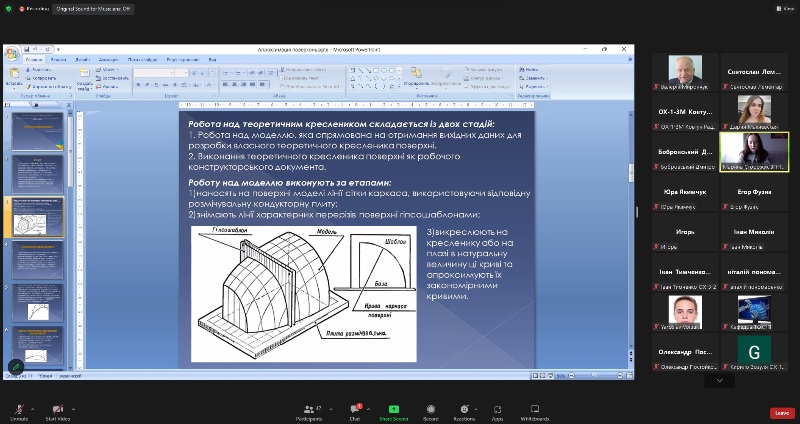Open Whiteboards from the toolbar
Viewport: 800px width, 424px height.
pos(534,410)
